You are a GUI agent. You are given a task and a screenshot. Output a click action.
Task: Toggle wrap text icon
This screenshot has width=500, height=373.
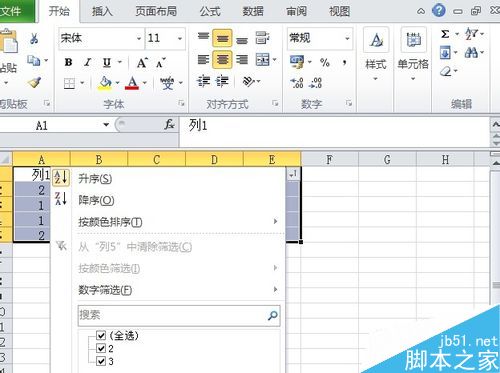pos(262,38)
